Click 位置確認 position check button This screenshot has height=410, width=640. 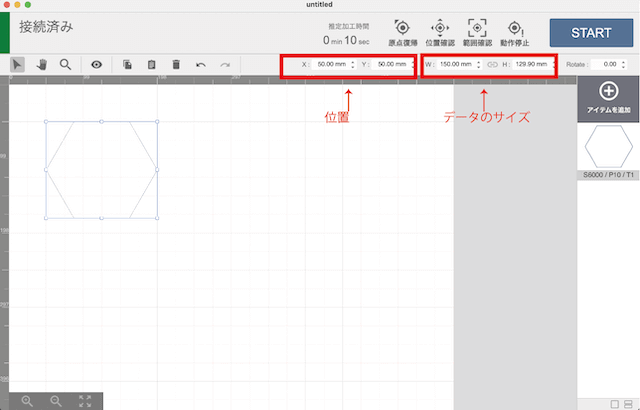click(x=439, y=33)
